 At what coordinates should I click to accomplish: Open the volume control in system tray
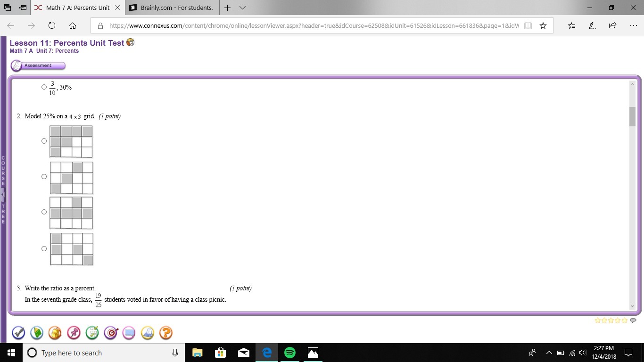pos(583,353)
